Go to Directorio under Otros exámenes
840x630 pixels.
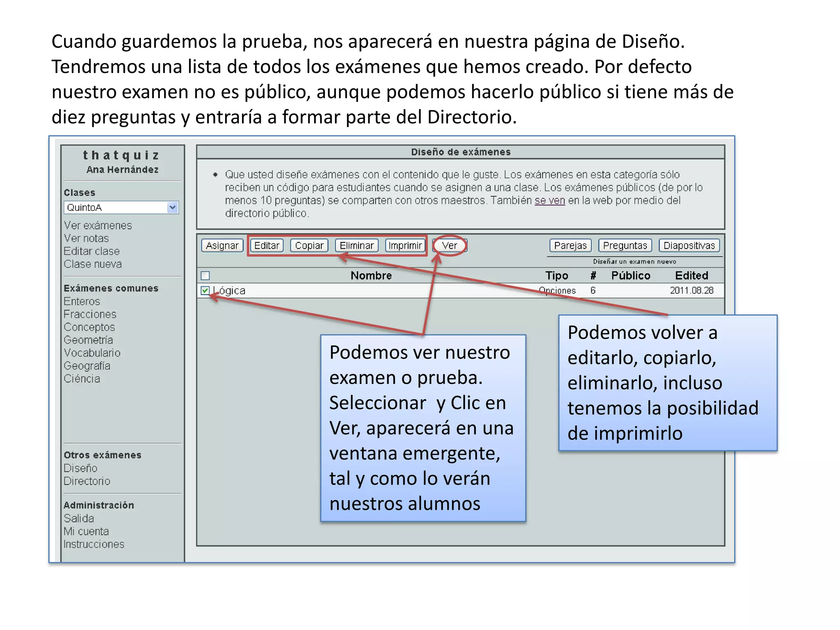[x=87, y=481]
